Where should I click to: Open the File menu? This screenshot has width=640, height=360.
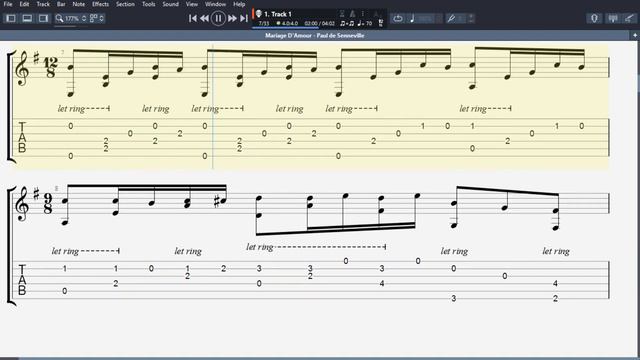click(x=8, y=4)
